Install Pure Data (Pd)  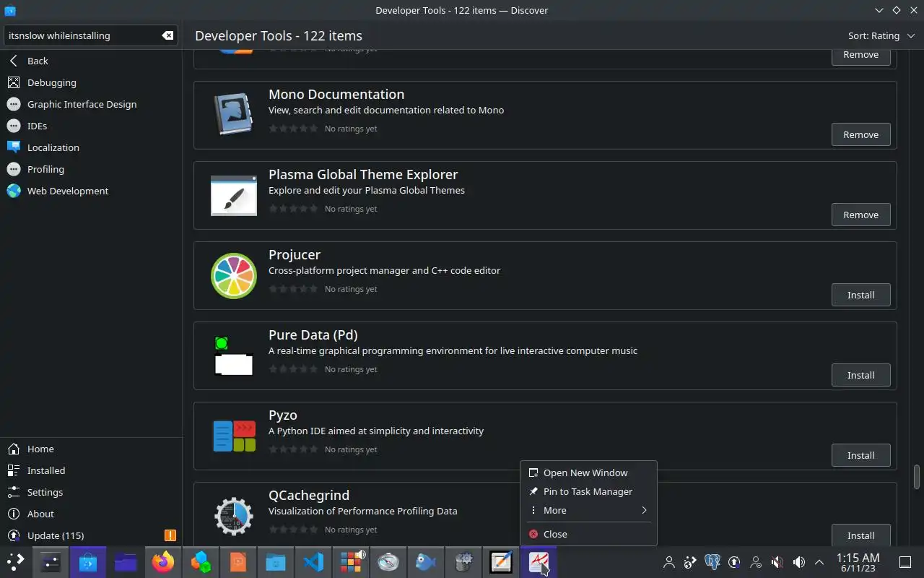pyautogui.click(x=860, y=375)
